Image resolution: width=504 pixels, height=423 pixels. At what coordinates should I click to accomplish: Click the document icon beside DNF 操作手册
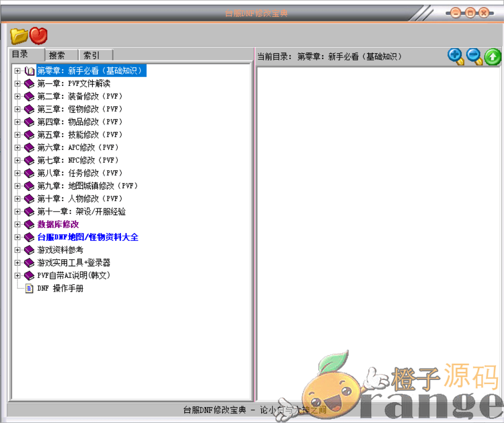pyautogui.click(x=29, y=288)
